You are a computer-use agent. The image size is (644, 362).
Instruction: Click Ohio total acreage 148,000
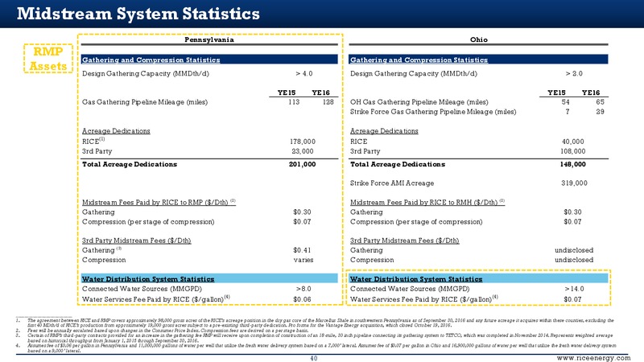point(572,164)
